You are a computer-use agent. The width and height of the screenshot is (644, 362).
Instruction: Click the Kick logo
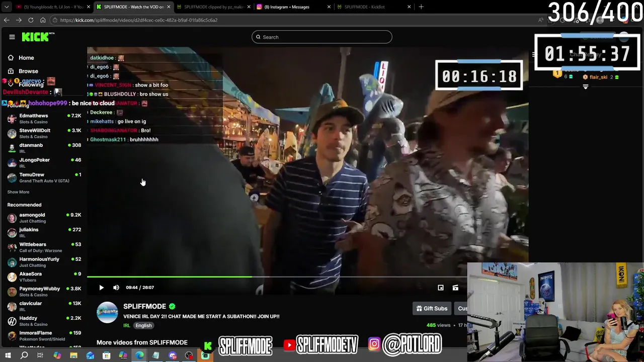(x=38, y=37)
